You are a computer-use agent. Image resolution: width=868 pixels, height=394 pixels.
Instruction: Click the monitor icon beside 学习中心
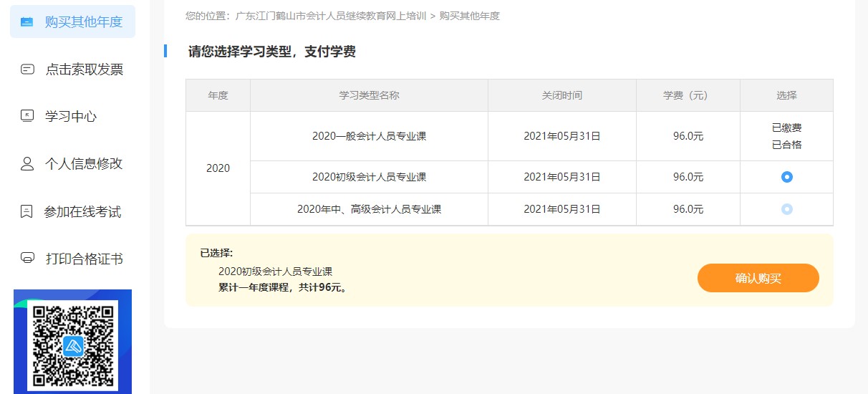pyautogui.click(x=27, y=116)
